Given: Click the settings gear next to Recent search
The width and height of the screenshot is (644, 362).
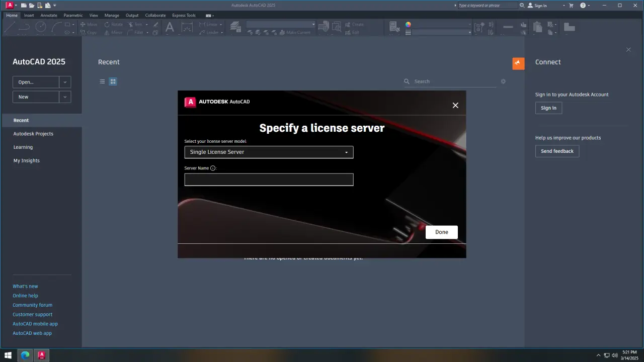Looking at the screenshot, I should pyautogui.click(x=503, y=81).
